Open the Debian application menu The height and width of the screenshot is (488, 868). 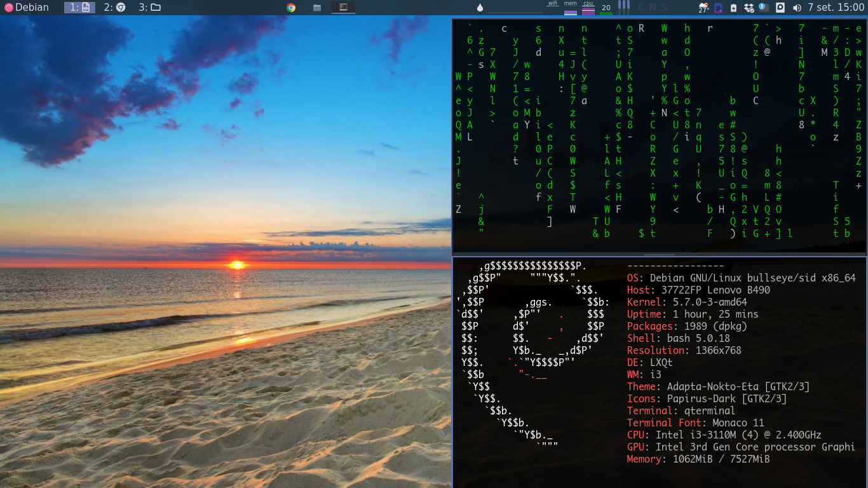[27, 8]
